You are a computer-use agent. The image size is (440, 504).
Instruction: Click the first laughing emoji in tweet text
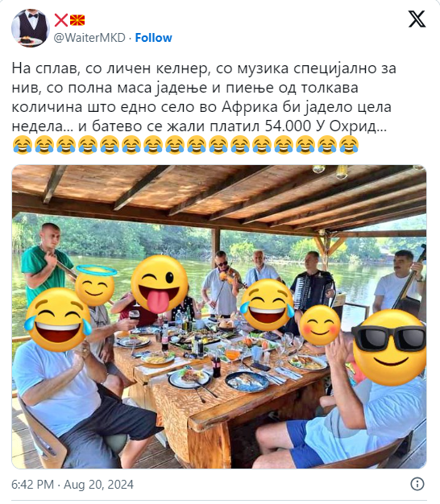tap(23, 145)
